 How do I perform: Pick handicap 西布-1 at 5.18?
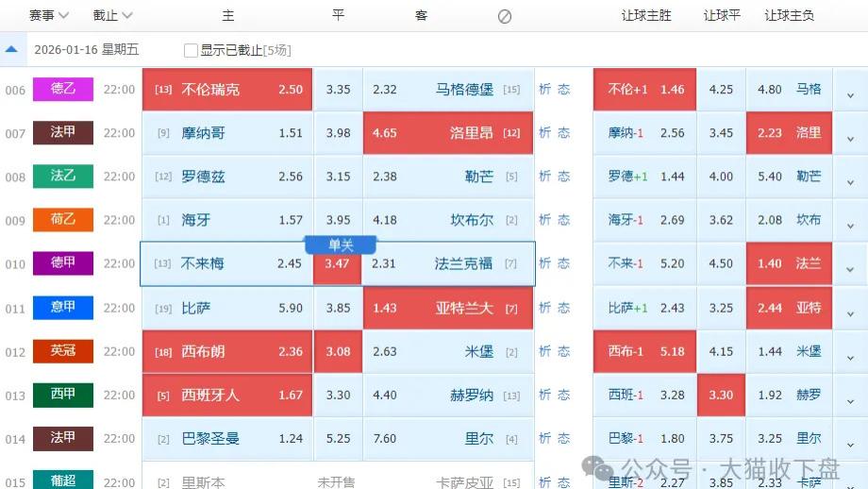pyautogui.click(x=644, y=352)
